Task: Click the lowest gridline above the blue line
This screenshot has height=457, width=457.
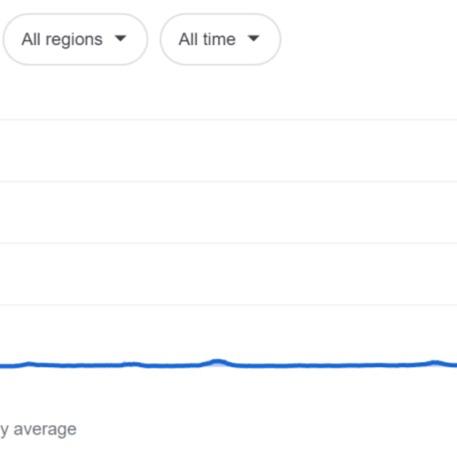Action: point(228,305)
